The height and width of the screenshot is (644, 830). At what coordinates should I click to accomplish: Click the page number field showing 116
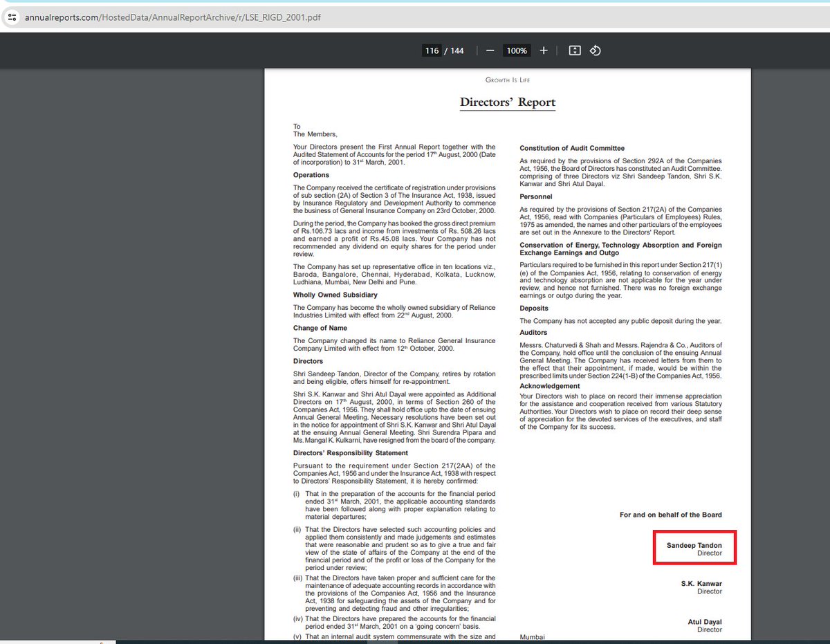[x=432, y=50]
